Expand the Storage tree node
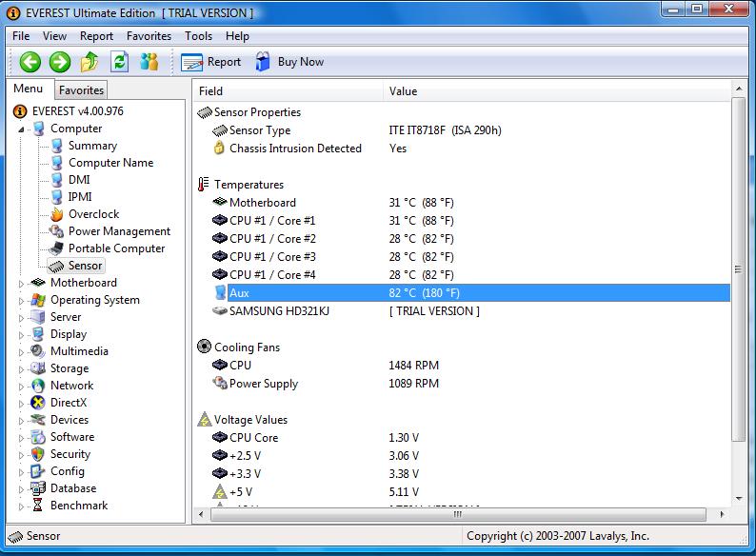This screenshot has height=556, width=756. (21, 369)
